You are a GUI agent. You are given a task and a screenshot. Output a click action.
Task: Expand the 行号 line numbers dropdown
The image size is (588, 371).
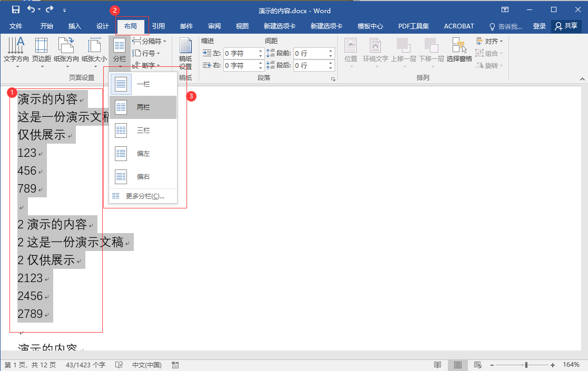tap(147, 53)
